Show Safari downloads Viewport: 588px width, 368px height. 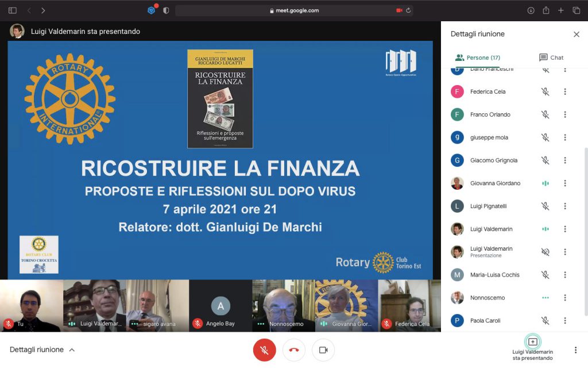coord(531,10)
